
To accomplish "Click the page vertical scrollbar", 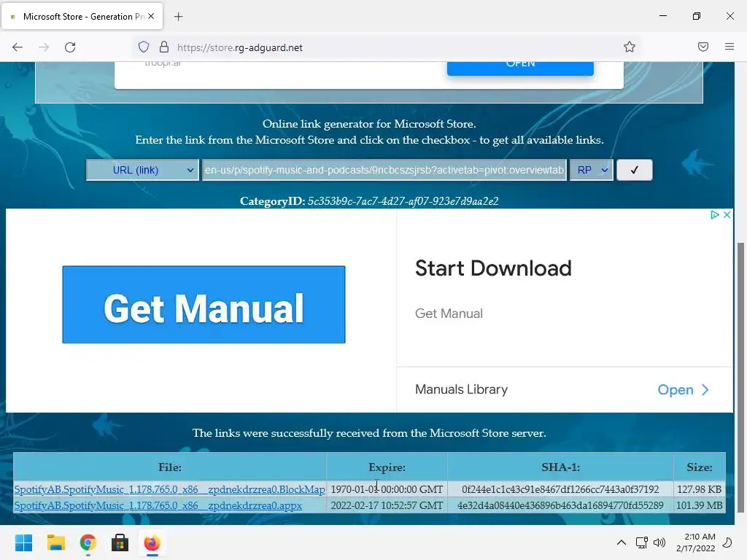I will pos(740,376).
